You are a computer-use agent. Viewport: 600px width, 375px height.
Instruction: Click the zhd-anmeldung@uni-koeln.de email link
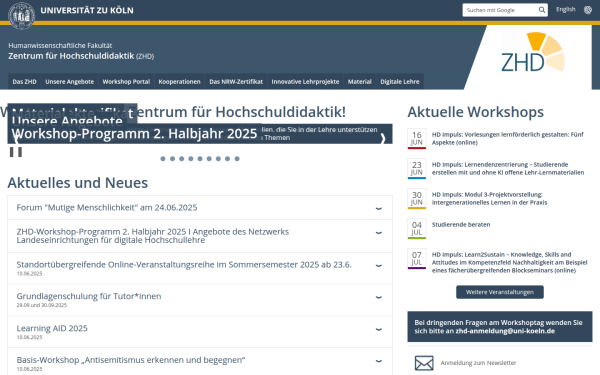(505, 331)
